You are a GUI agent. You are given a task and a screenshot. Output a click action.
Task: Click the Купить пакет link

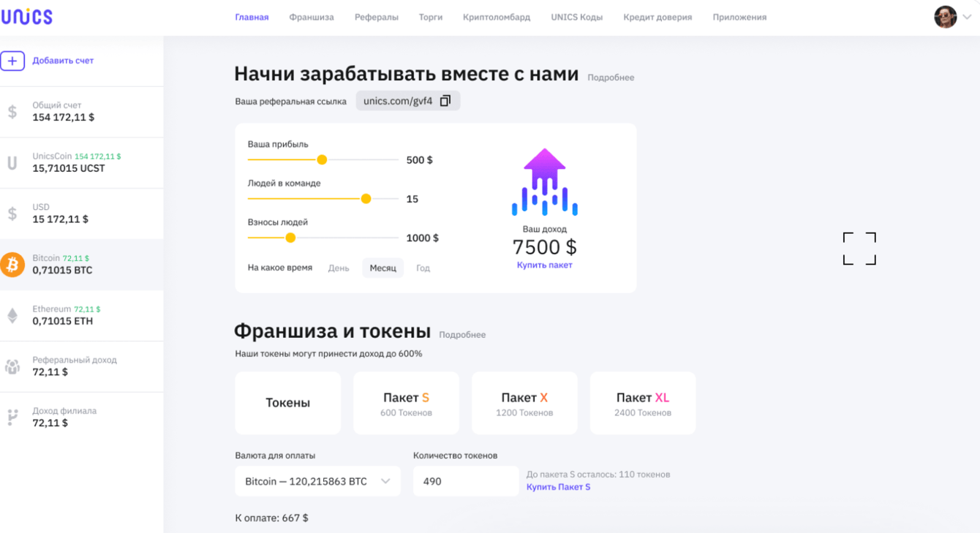pyautogui.click(x=545, y=265)
